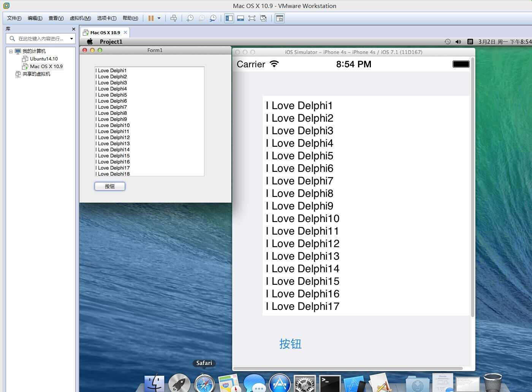Click the console view icon in the toolbar
Viewport: 532px width, 392px height.
280,18
